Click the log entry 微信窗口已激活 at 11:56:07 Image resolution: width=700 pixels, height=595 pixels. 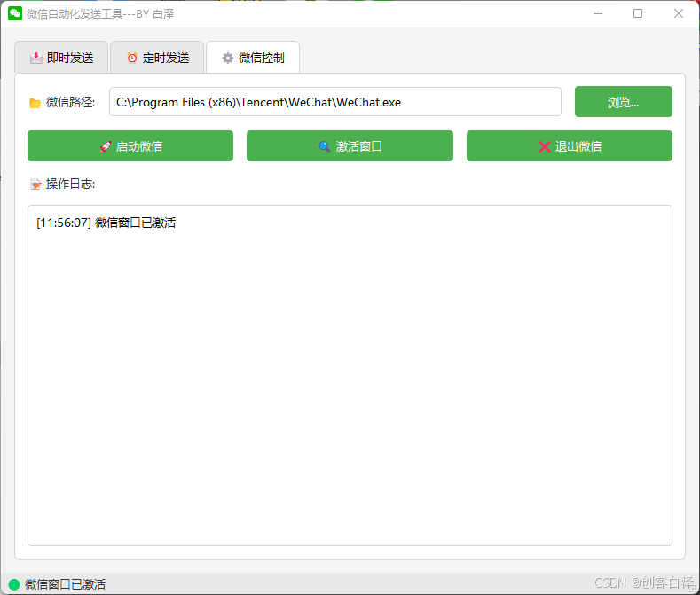[106, 223]
